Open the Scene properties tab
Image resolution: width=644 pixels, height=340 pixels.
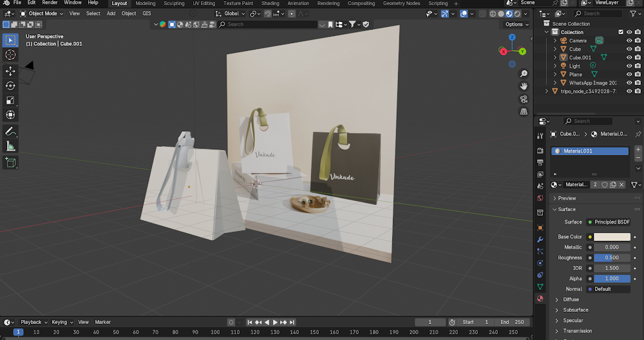pyautogui.click(x=540, y=186)
